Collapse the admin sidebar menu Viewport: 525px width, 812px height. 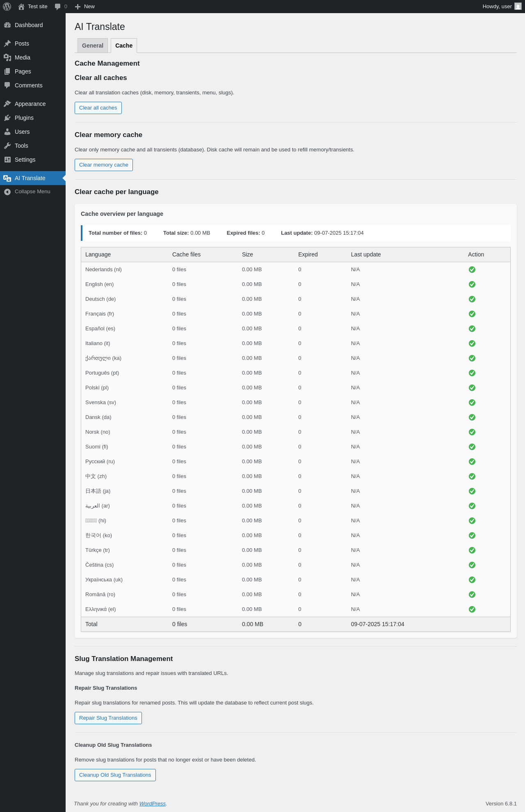pyautogui.click(x=32, y=192)
